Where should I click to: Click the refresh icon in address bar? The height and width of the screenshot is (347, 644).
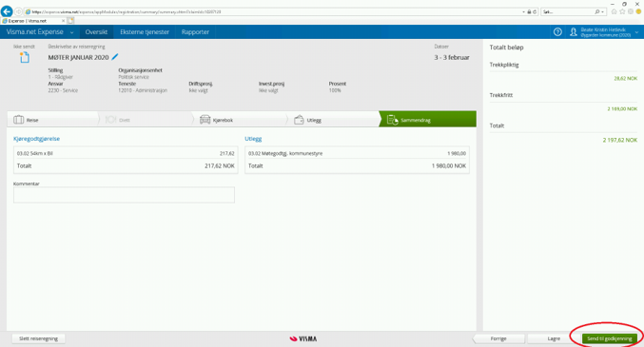535,12
